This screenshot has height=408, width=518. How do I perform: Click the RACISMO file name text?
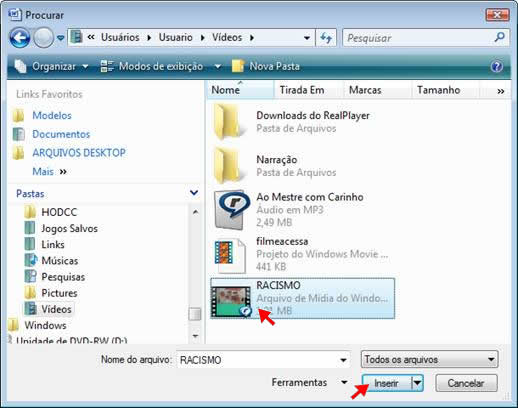278,285
